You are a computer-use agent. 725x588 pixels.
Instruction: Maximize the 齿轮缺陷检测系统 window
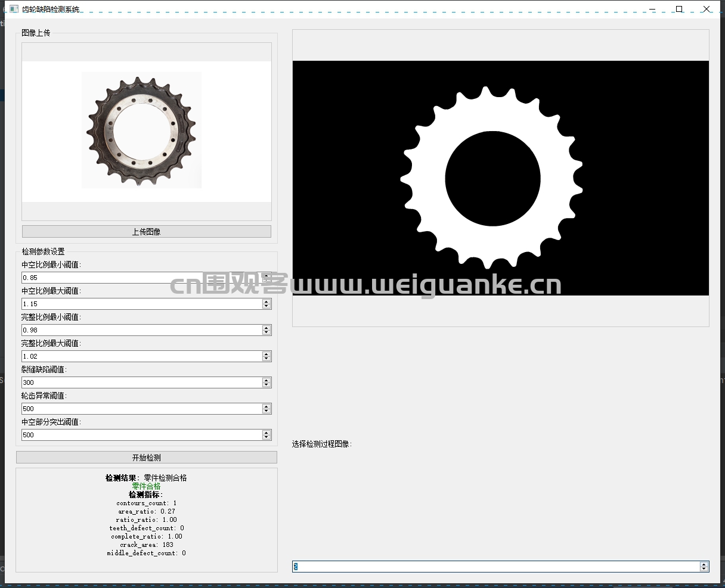pos(679,9)
